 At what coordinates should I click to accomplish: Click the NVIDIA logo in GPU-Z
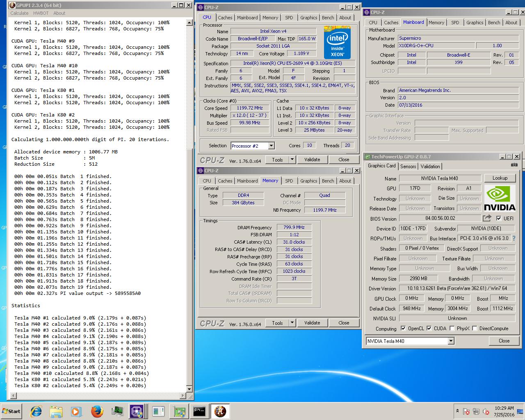click(500, 198)
